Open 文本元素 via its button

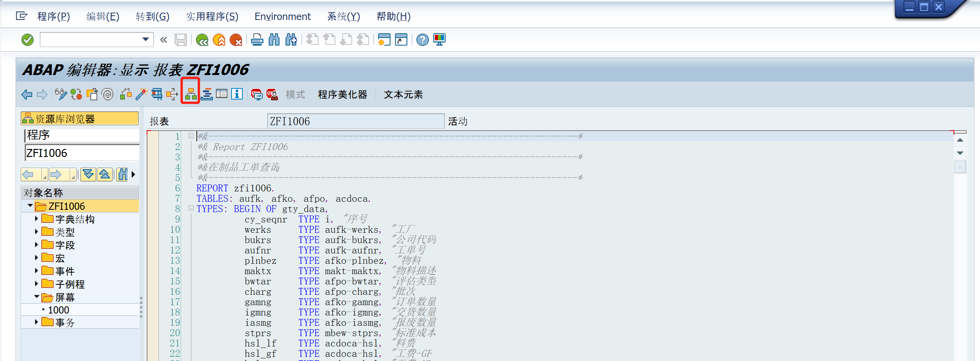pyautogui.click(x=403, y=94)
